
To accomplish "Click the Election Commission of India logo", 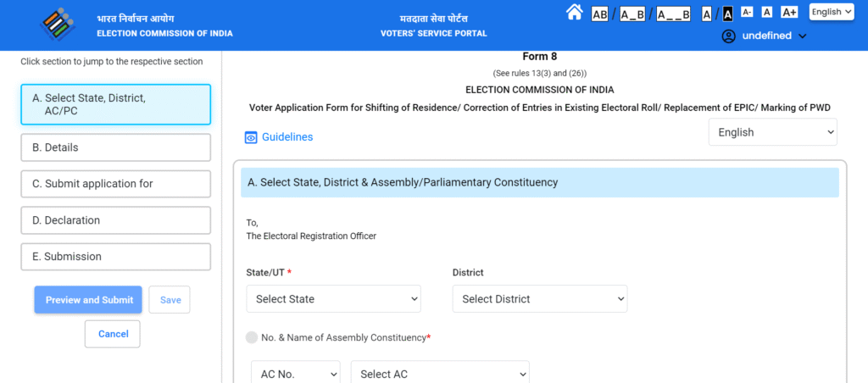I will 63,24.
